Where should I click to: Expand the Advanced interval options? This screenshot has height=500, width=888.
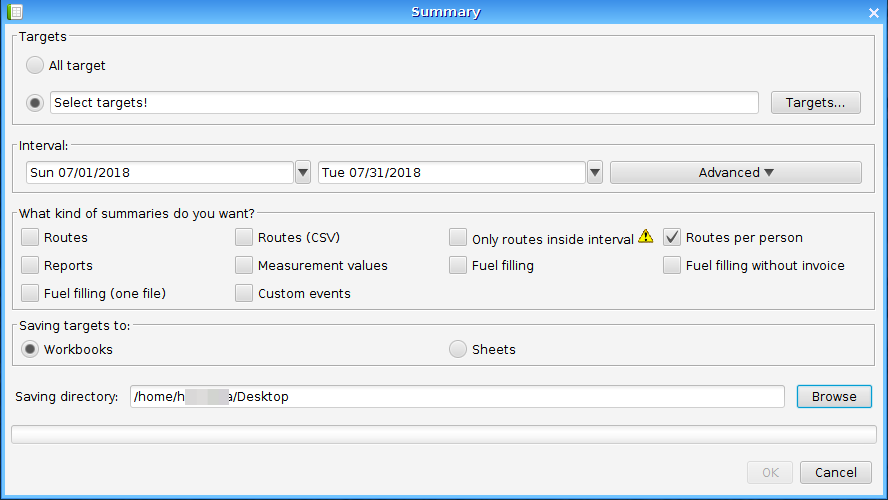pyautogui.click(x=735, y=173)
